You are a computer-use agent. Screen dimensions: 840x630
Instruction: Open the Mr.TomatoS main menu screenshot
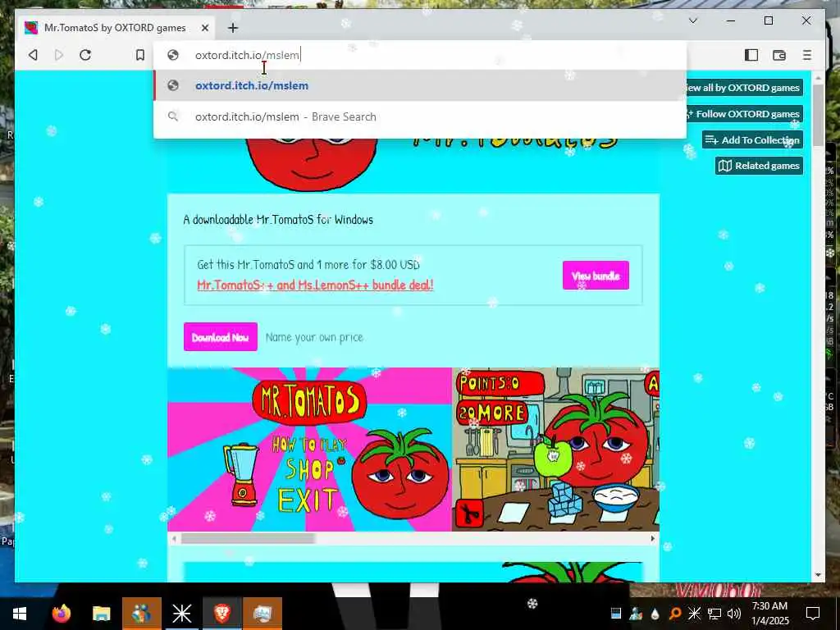click(309, 449)
